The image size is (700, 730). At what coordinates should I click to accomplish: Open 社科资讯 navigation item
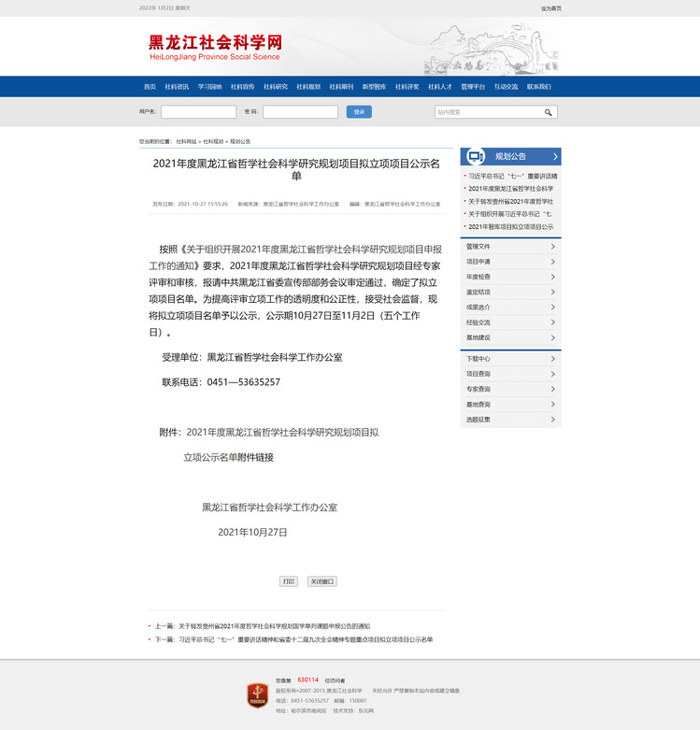pos(177,87)
